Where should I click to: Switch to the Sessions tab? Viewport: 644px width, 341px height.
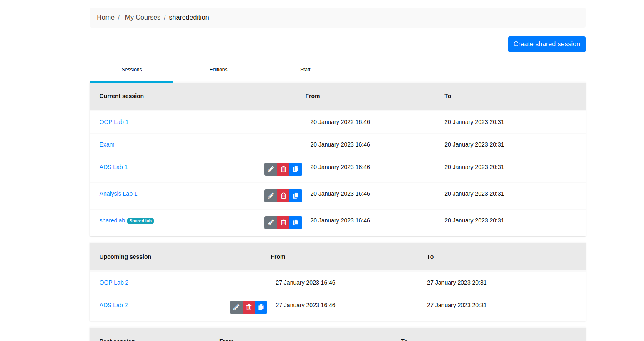(x=132, y=70)
